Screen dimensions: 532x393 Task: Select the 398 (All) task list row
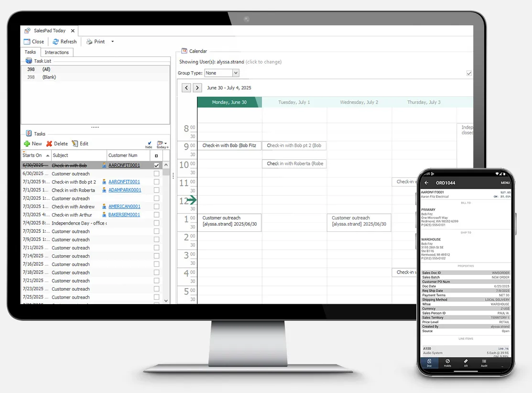click(x=95, y=69)
